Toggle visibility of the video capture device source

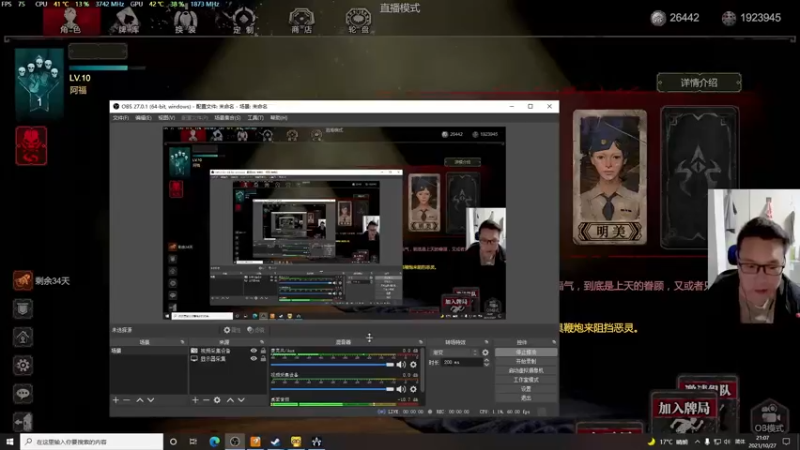point(254,351)
